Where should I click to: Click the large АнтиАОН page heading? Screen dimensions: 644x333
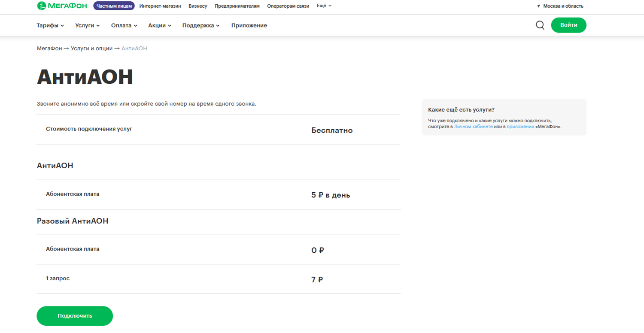click(85, 77)
